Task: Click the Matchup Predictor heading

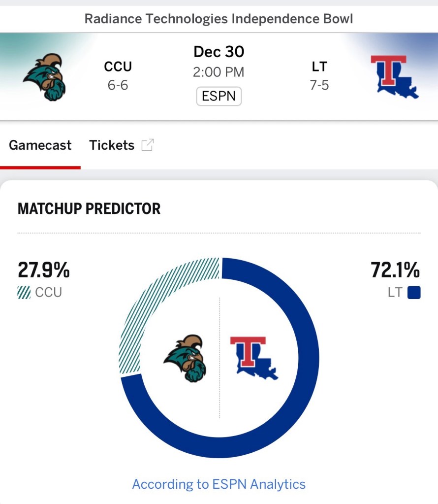Action: (89, 209)
